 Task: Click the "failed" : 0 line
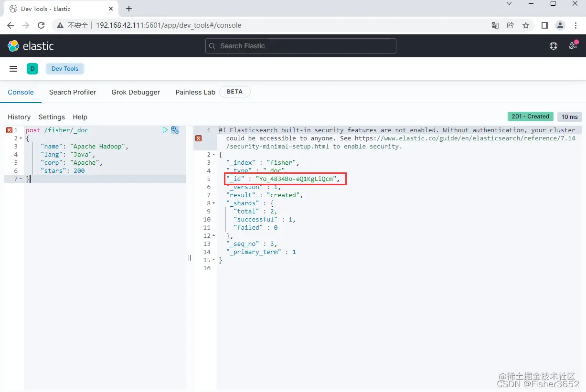256,228
